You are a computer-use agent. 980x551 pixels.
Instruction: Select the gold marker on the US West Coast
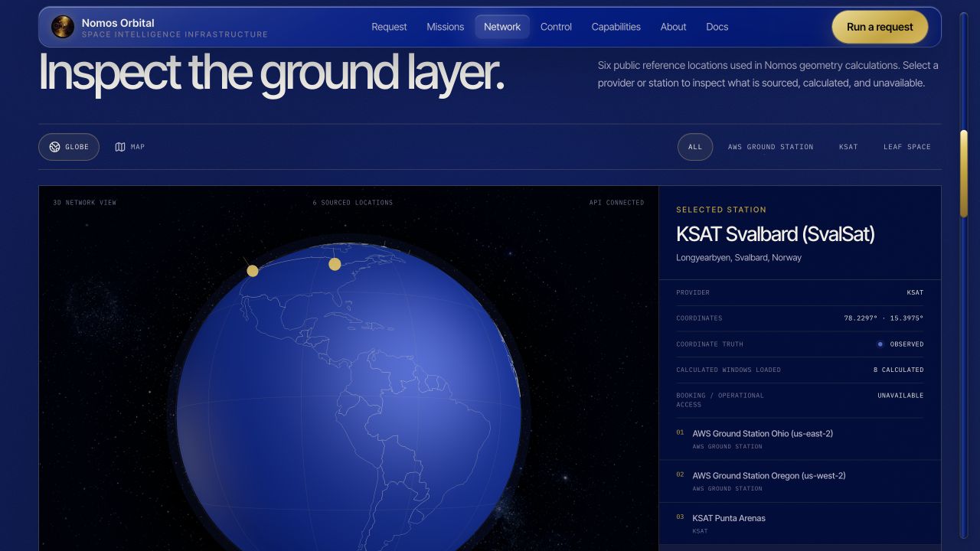pyautogui.click(x=253, y=271)
